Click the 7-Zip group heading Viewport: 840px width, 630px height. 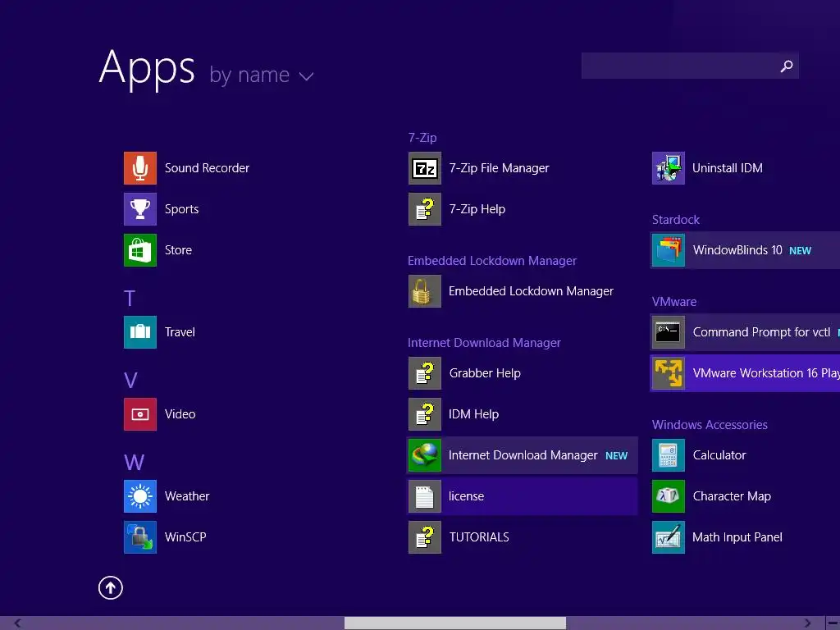point(422,138)
